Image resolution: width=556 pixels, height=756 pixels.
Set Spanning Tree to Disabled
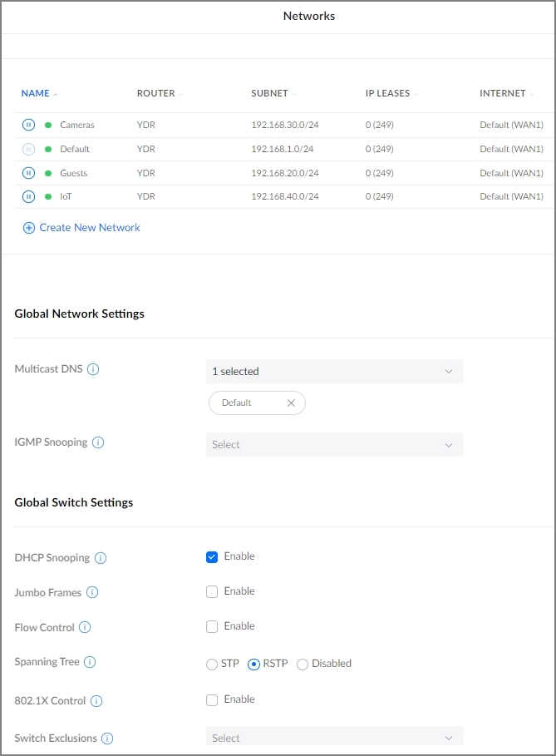303,664
